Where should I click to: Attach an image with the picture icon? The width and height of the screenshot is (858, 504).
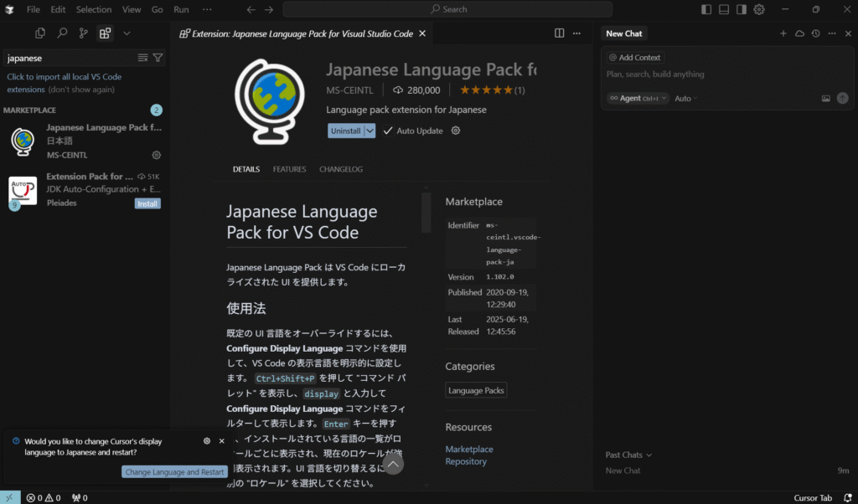click(825, 99)
